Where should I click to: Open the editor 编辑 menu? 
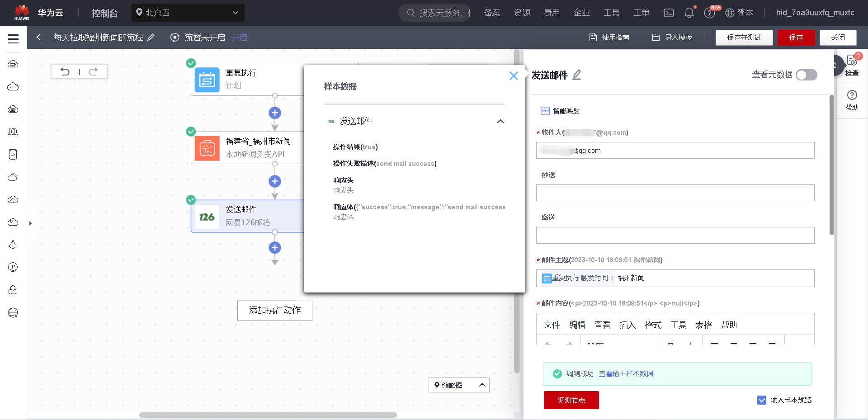[577, 325]
